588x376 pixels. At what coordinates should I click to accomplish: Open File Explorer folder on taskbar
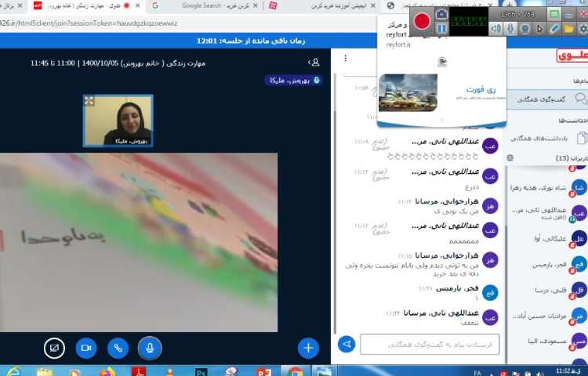point(45,372)
